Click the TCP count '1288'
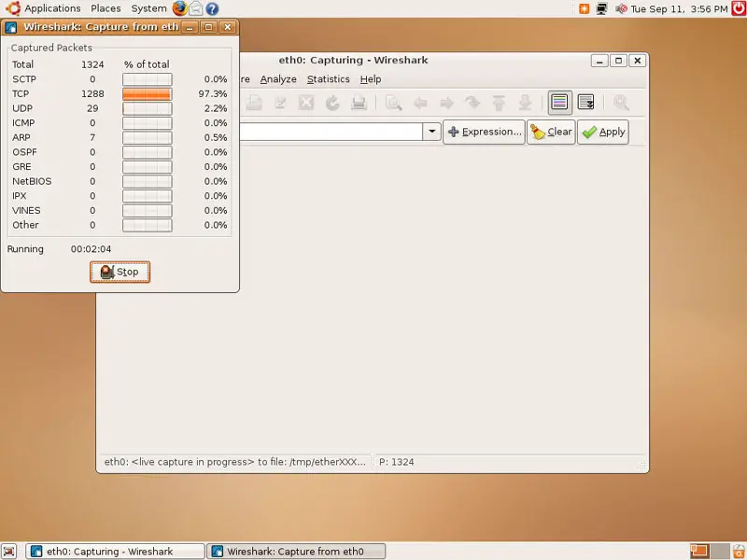The height and width of the screenshot is (560, 747). 92,94
